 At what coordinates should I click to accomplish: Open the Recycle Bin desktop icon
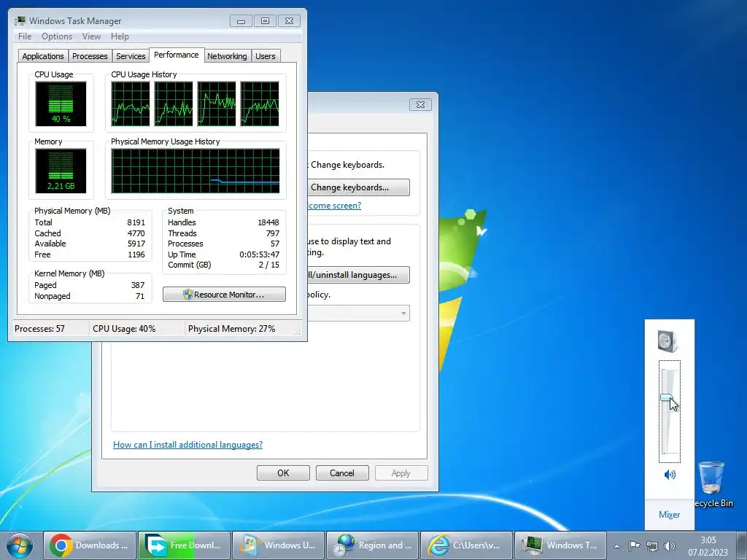click(x=712, y=483)
